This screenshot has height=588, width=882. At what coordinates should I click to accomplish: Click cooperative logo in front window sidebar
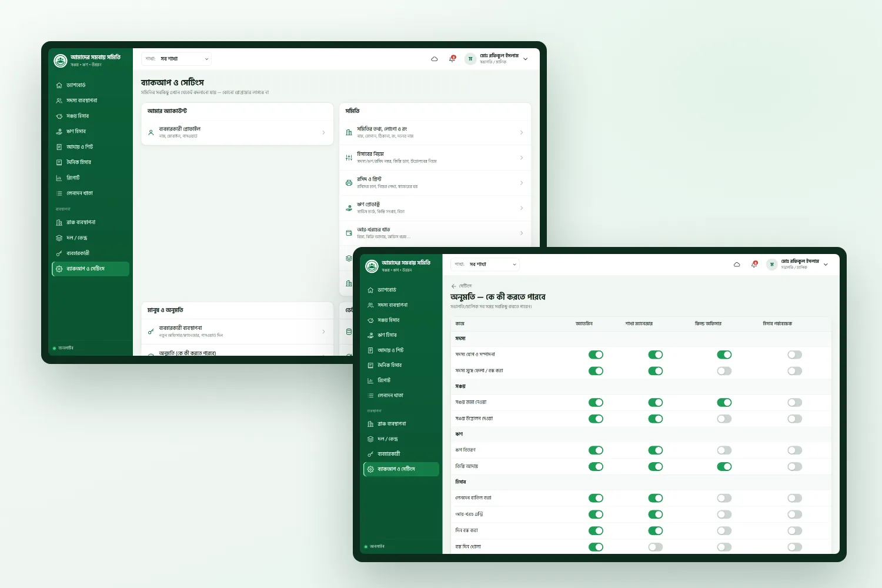tap(372, 266)
